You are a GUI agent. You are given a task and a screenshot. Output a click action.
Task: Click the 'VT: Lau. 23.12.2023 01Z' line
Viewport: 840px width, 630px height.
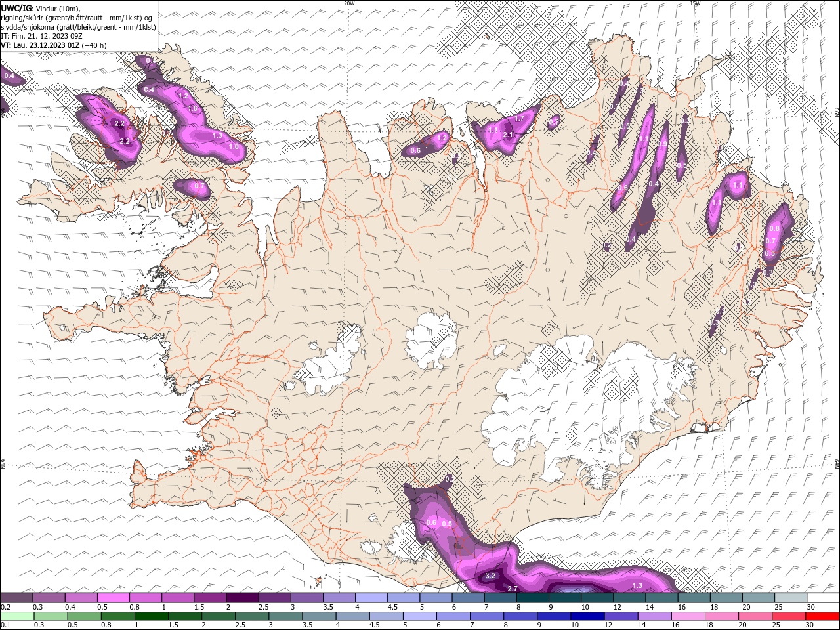39,45
